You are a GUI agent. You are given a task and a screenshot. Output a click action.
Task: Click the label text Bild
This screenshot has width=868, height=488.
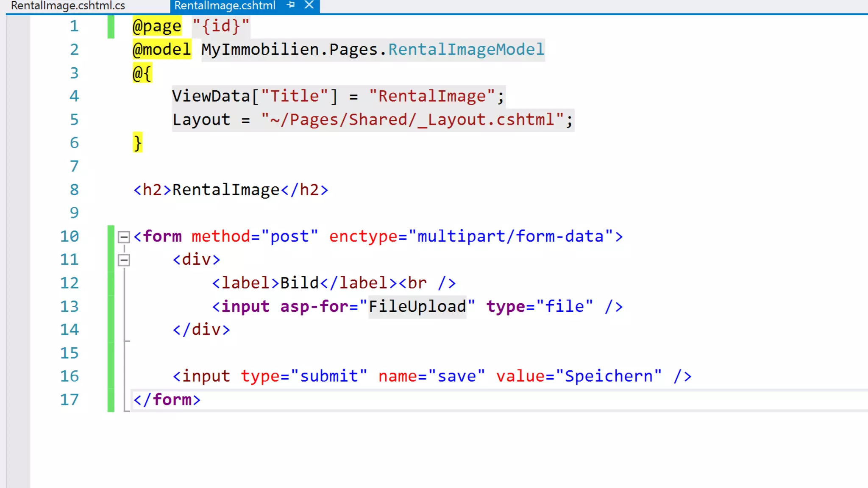[299, 283]
